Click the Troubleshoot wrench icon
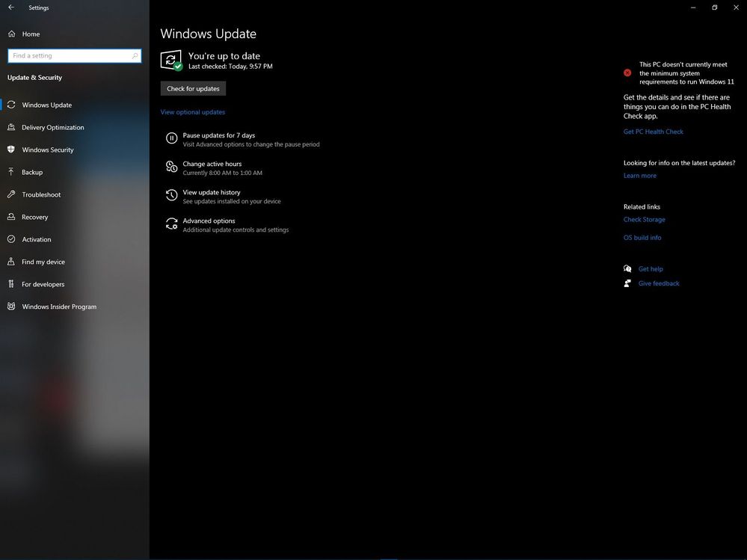 tap(11, 194)
